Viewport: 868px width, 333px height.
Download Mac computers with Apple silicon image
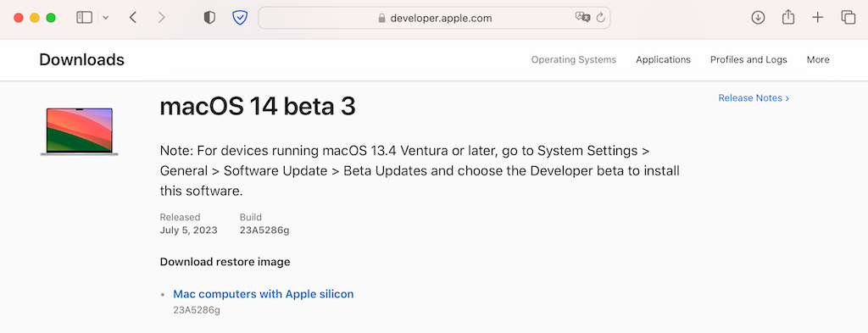[x=264, y=294]
